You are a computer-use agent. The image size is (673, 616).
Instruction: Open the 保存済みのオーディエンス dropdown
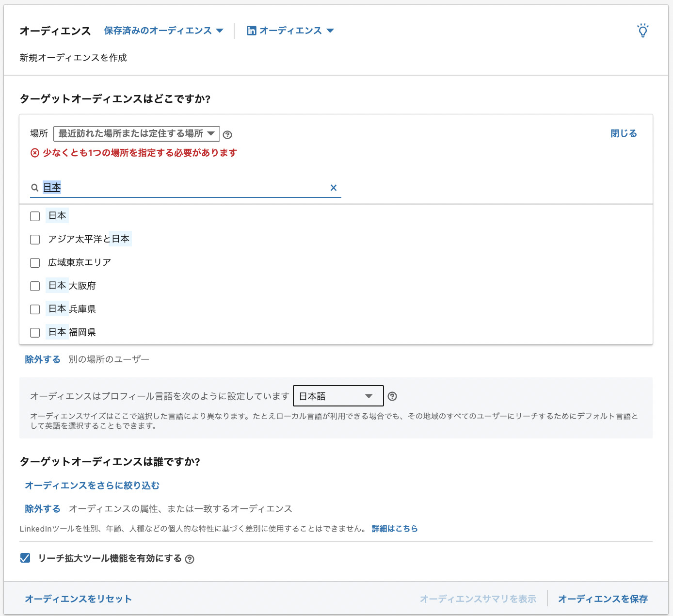point(163,31)
